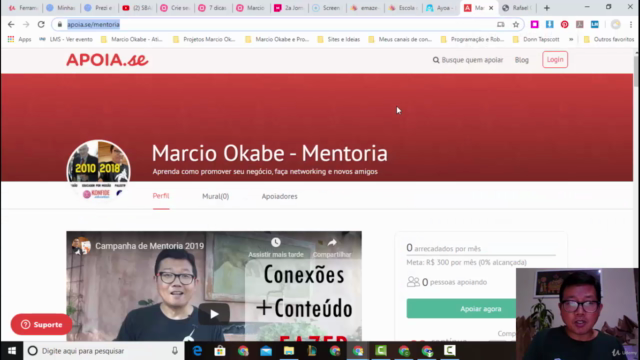Click the cast/screen icon in address bar

(500, 24)
